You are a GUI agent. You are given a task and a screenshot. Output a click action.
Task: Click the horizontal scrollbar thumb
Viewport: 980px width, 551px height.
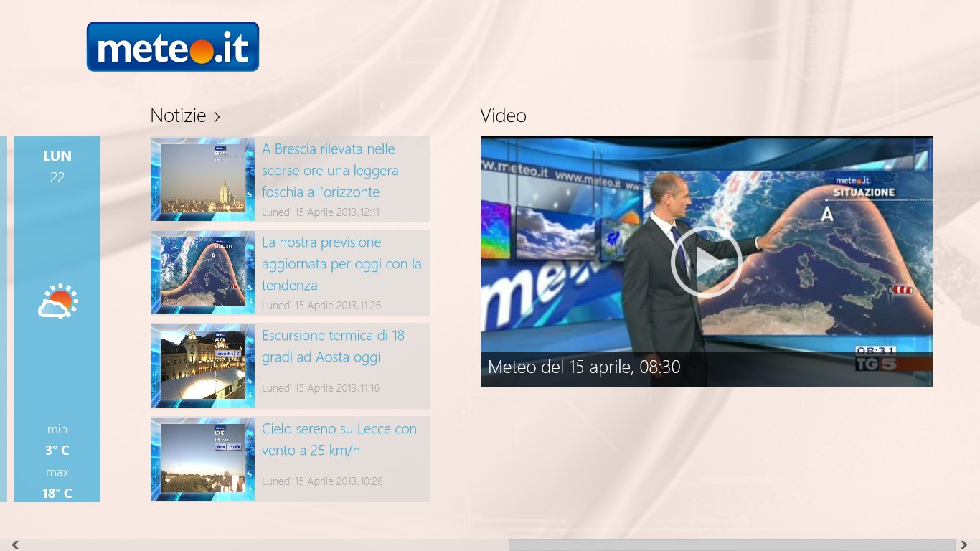[732, 545]
